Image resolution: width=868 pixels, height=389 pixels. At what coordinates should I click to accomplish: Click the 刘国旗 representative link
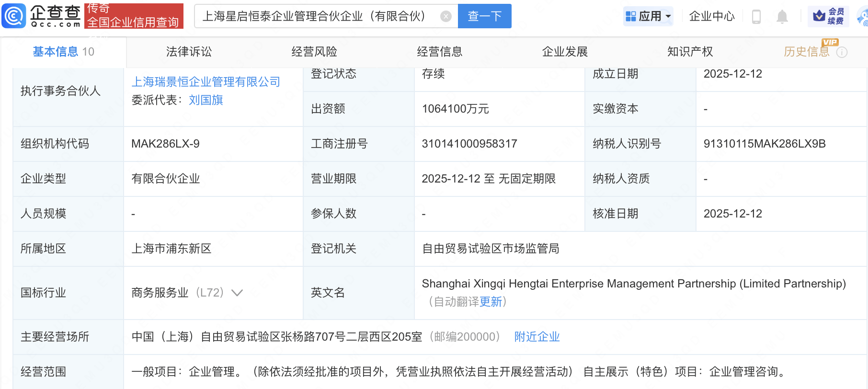tap(206, 100)
